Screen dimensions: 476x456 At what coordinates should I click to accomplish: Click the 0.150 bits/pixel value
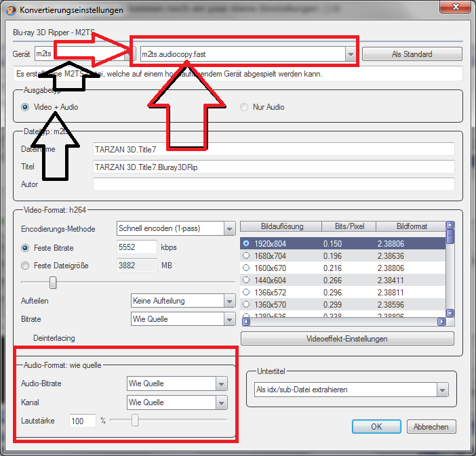332,244
